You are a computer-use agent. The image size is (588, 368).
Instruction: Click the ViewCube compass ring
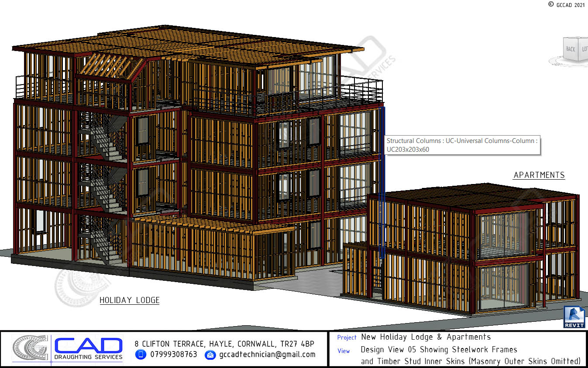[x=569, y=61]
